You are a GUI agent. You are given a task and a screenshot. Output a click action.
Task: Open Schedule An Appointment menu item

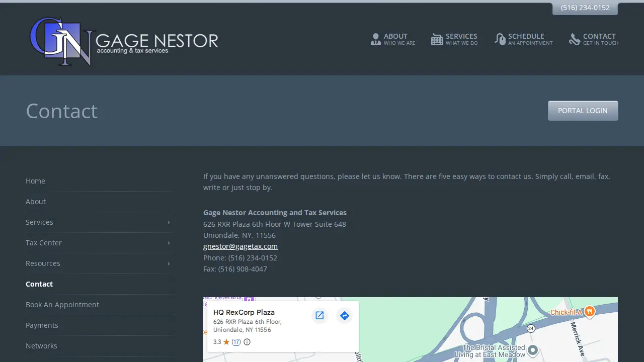click(523, 39)
